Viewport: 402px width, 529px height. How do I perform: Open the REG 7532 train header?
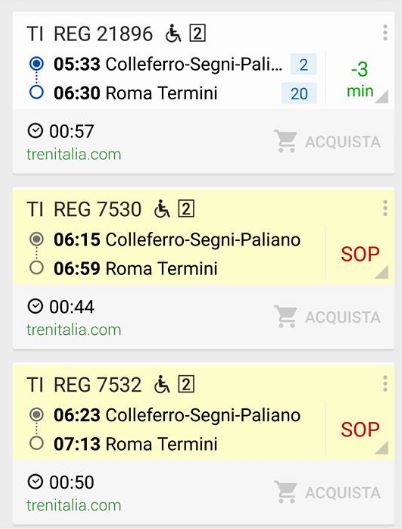[84, 385]
